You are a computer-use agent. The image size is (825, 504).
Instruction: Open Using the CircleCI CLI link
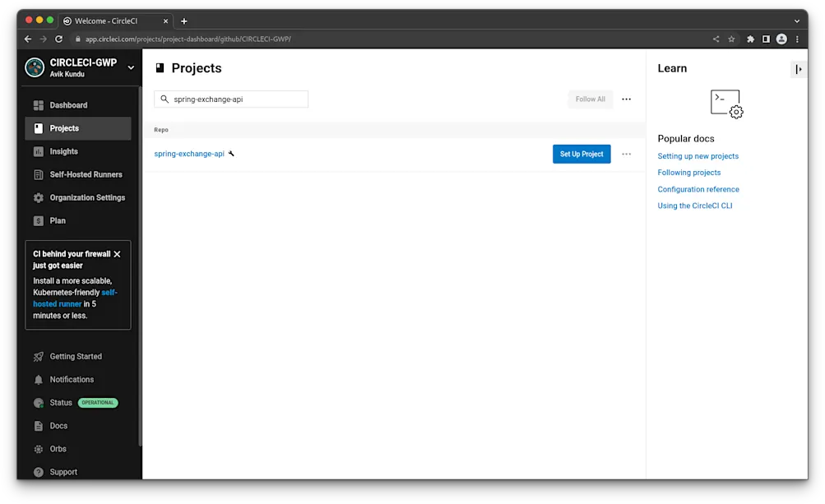[694, 206]
